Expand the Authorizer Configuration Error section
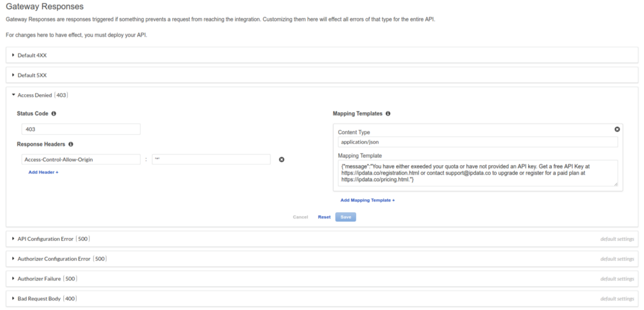644x310 pixels. click(322, 259)
